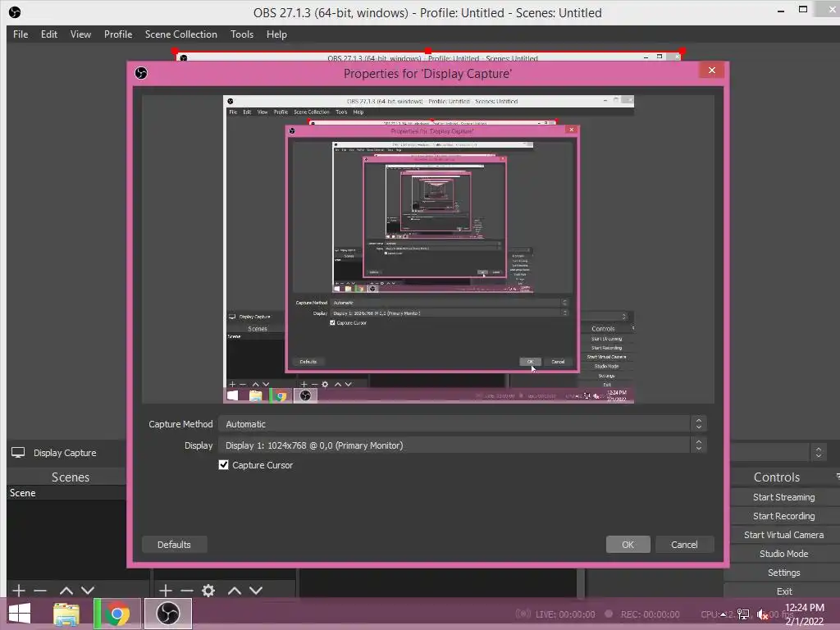Screen dimensions: 840x630
Task: Click the display capture preview thumbnail
Action: [428, 249]
